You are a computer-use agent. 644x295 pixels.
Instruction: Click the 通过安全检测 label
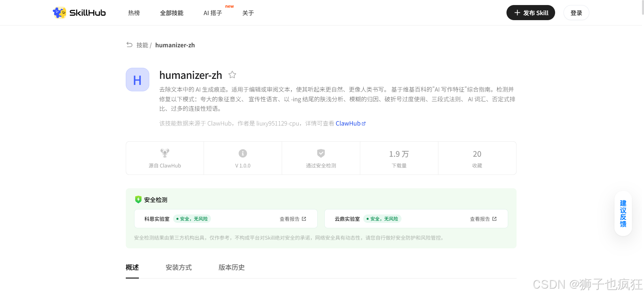tap(321, 166)
